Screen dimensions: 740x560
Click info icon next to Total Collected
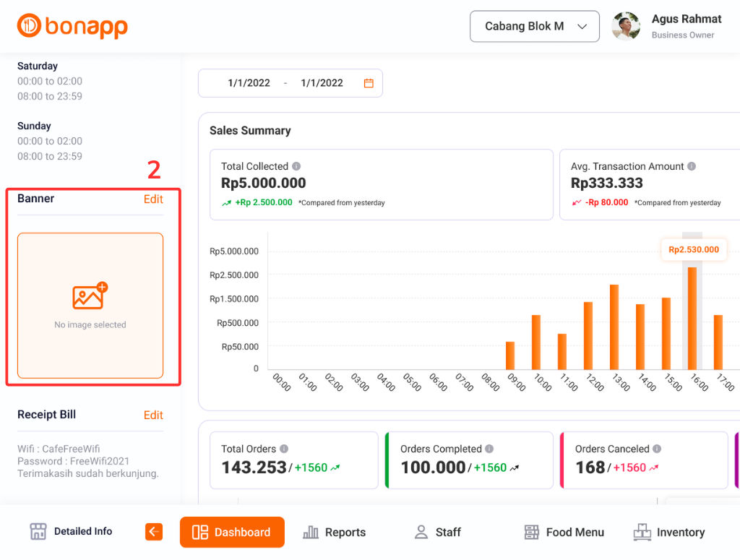(296, 166)
